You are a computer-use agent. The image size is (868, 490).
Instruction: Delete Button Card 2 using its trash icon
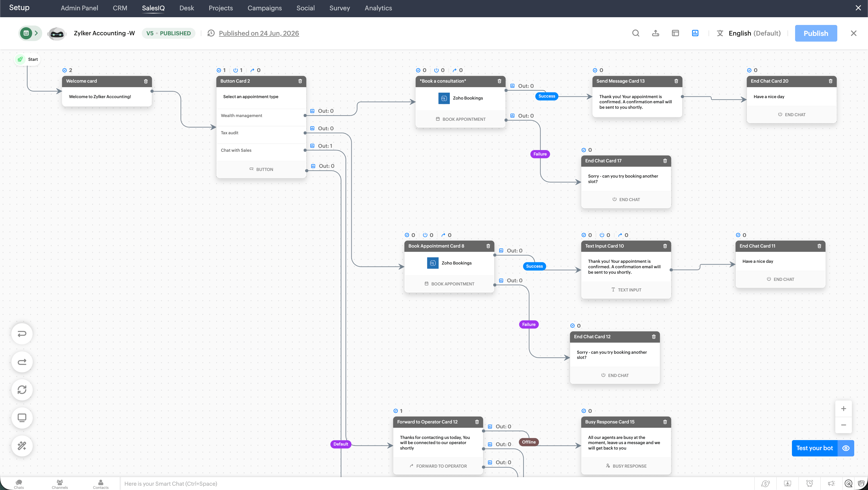pos(300,81)
